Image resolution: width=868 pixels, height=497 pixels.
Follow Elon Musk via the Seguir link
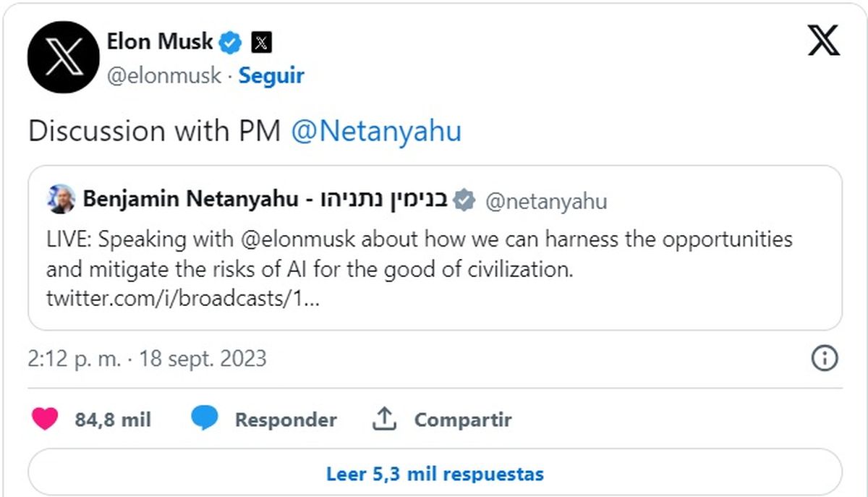point(271,76)
